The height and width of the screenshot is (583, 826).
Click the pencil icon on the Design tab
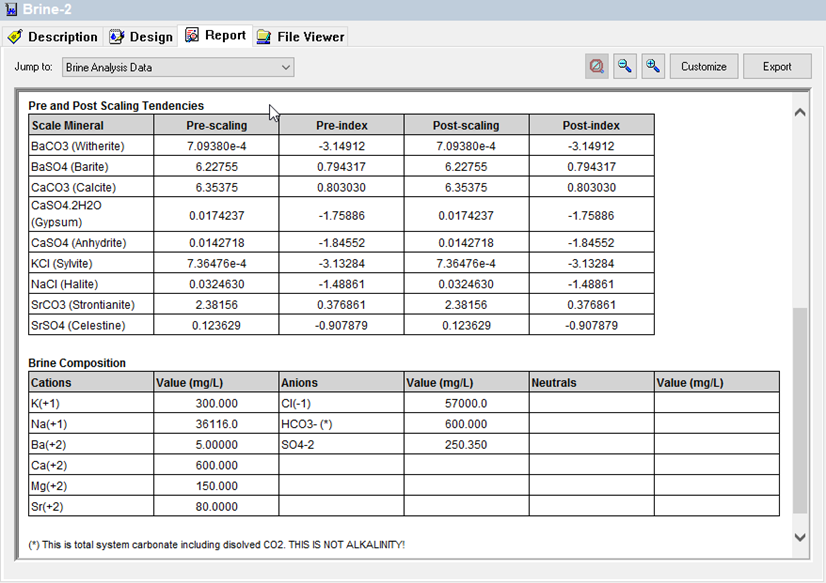point(116,36)
